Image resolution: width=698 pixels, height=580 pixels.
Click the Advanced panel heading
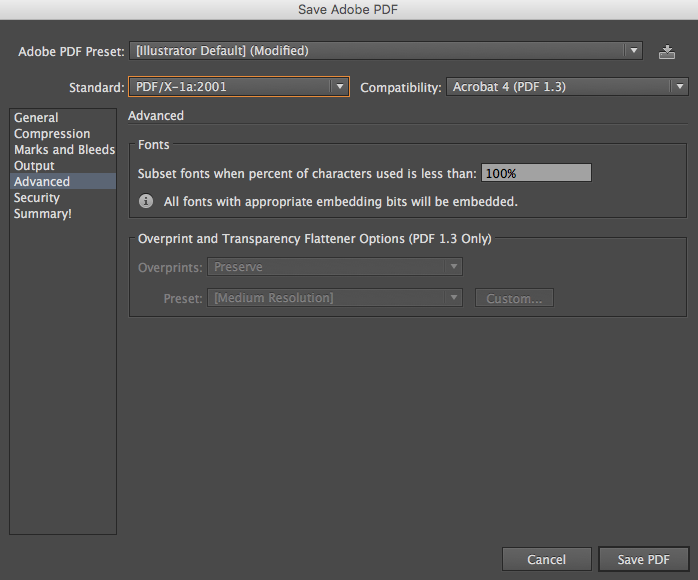(156, 116)
